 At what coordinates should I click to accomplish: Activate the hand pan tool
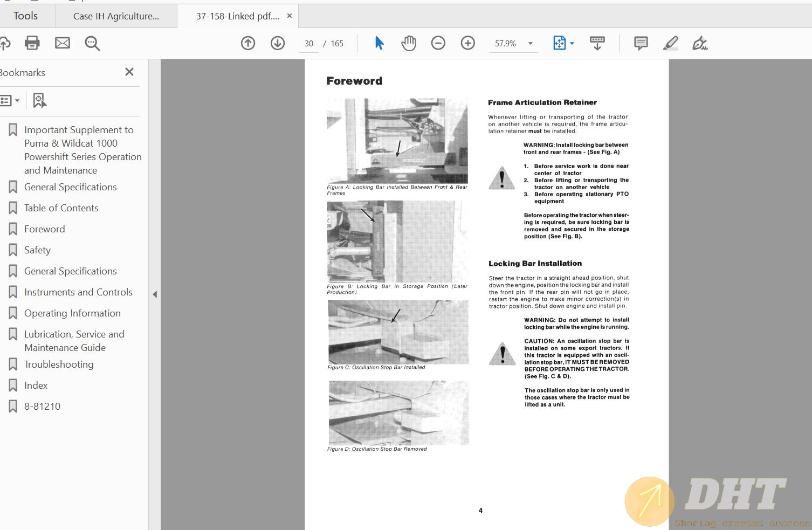point(409,43)
